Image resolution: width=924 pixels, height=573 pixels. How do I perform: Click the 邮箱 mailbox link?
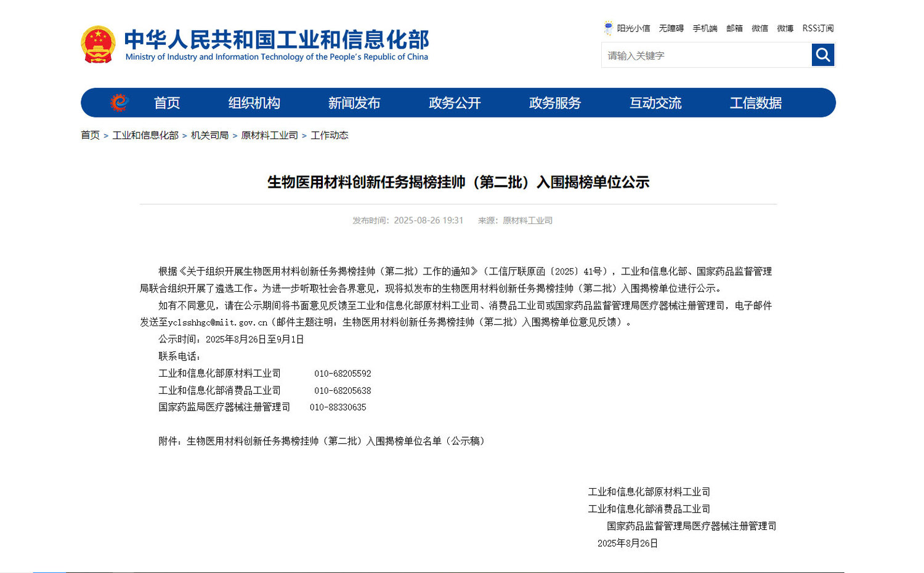coord(734,28)
